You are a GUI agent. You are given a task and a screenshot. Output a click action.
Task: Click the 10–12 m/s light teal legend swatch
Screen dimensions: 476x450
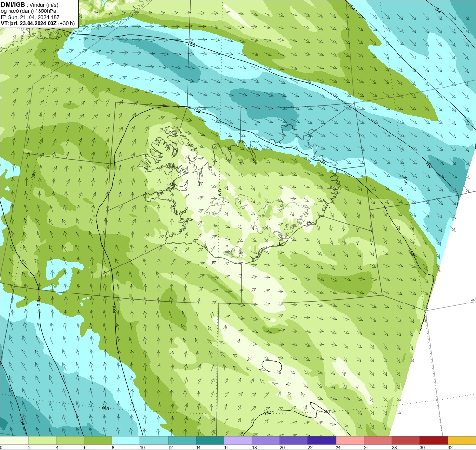[x=154, y=440]
